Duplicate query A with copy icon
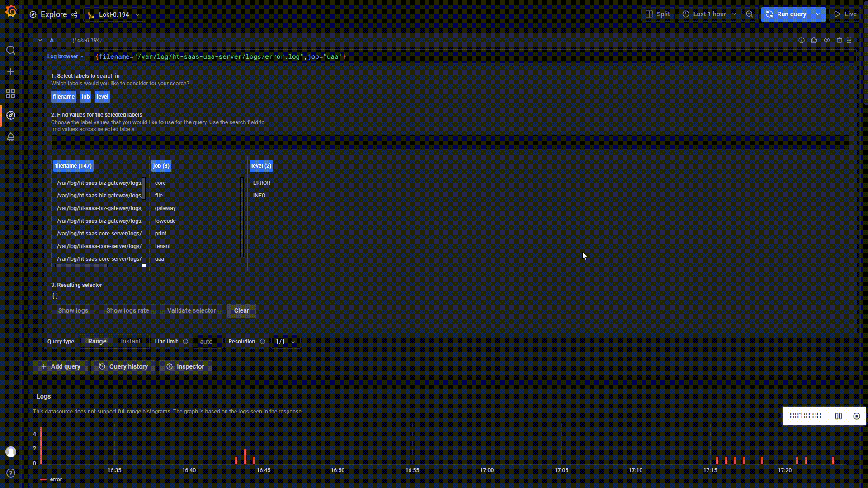The height and width of the screenshot is (488, 868). pyautogui.click(x=814, y=40)
